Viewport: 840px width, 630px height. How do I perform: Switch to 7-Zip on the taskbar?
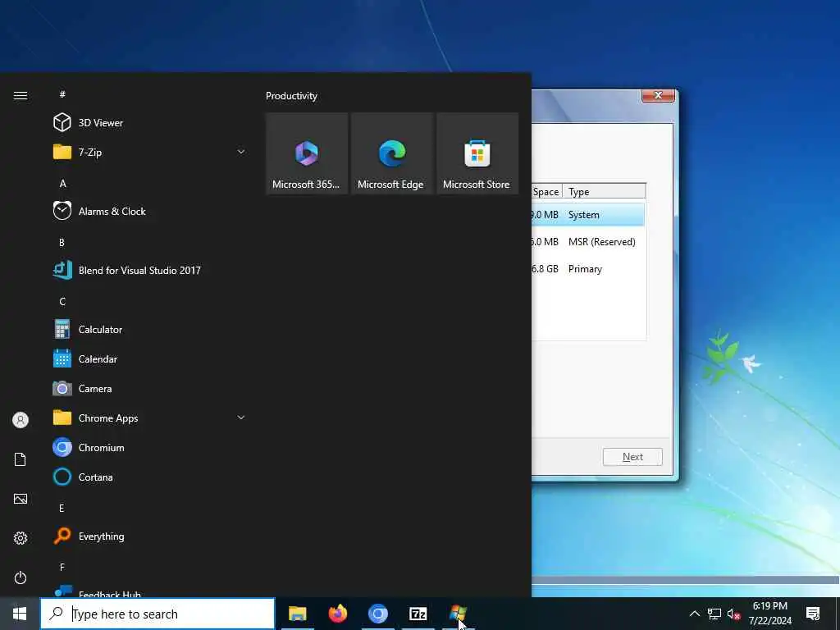pyautogui.click(x=418, y=614)
